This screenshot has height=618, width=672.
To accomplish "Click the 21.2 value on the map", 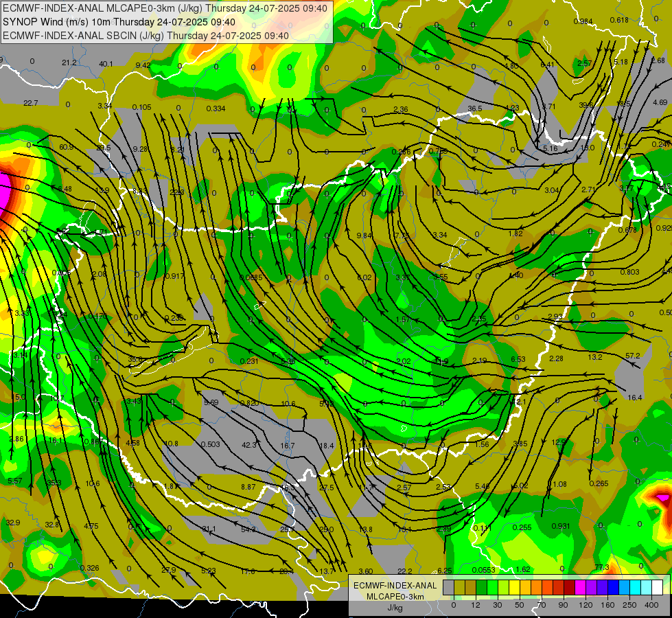I will (x=69, y=63).
